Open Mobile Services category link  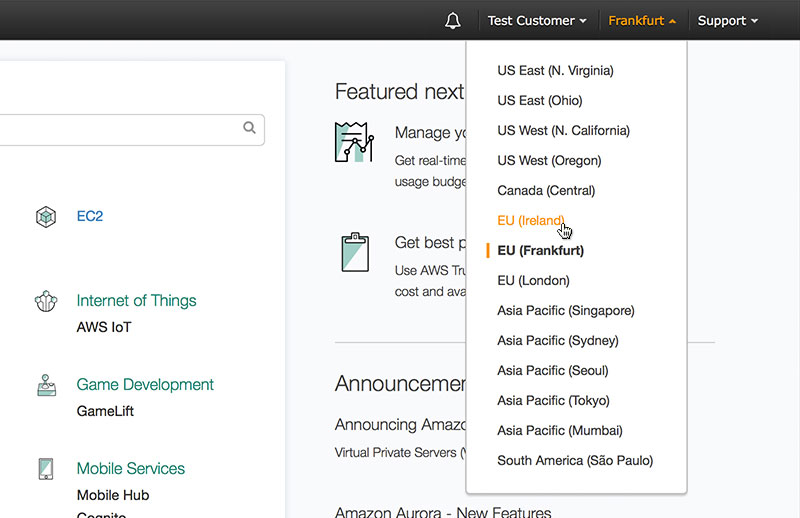point(131,468)
